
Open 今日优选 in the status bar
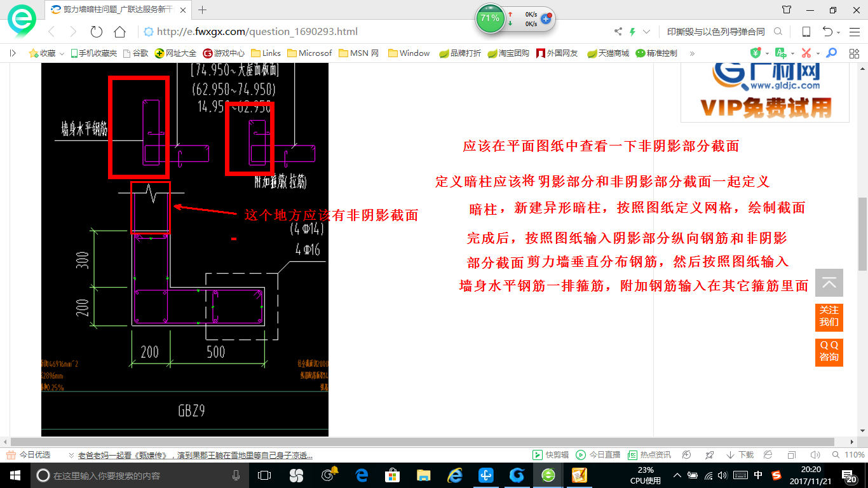click(29, 455)
